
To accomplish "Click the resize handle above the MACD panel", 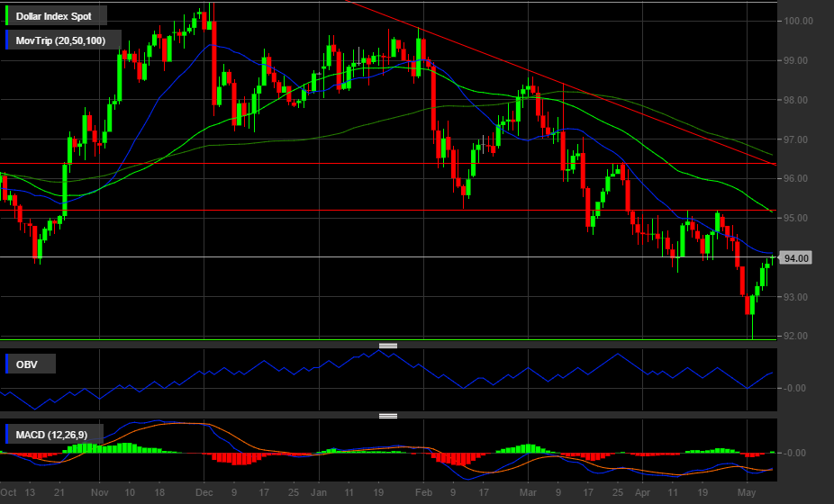I will (388, 416).
